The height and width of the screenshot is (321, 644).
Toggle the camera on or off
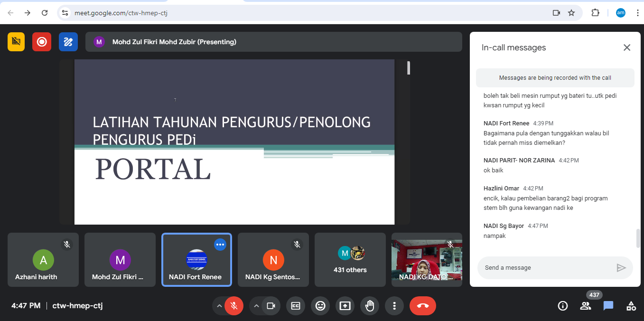tap(271, 306)
